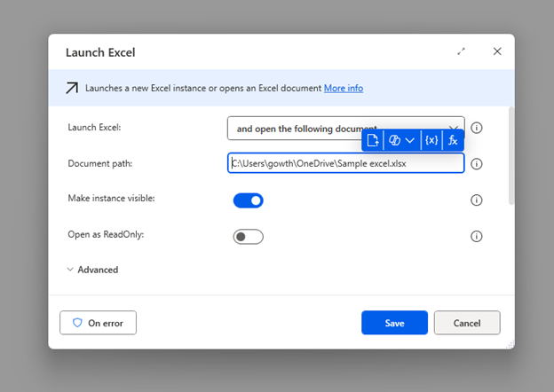This screenshot has width=554, height=392.
Task: Enable the Open as ReadOnly toggle
Action: (x=248, y=237)
